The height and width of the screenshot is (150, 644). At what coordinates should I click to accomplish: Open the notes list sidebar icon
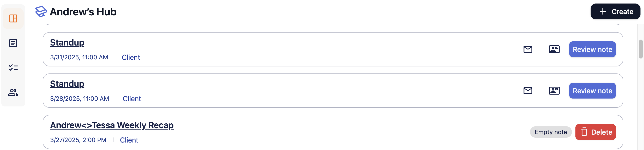13,43
